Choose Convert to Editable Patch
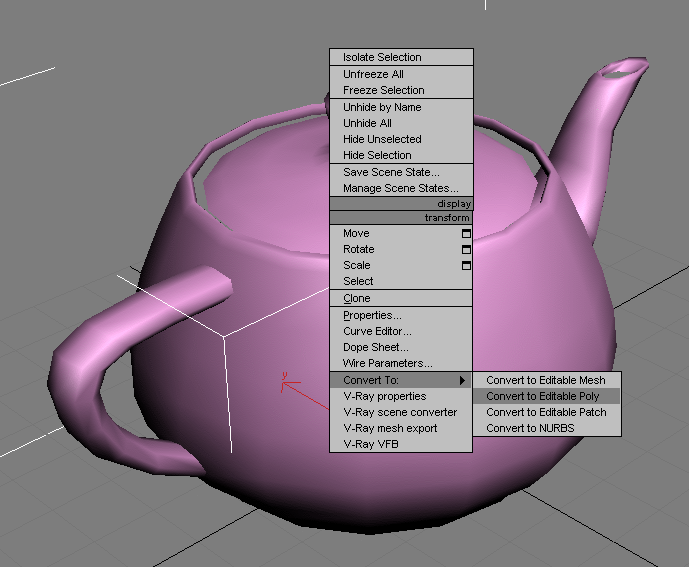689x567 pixels. click(x=547, y=412)
